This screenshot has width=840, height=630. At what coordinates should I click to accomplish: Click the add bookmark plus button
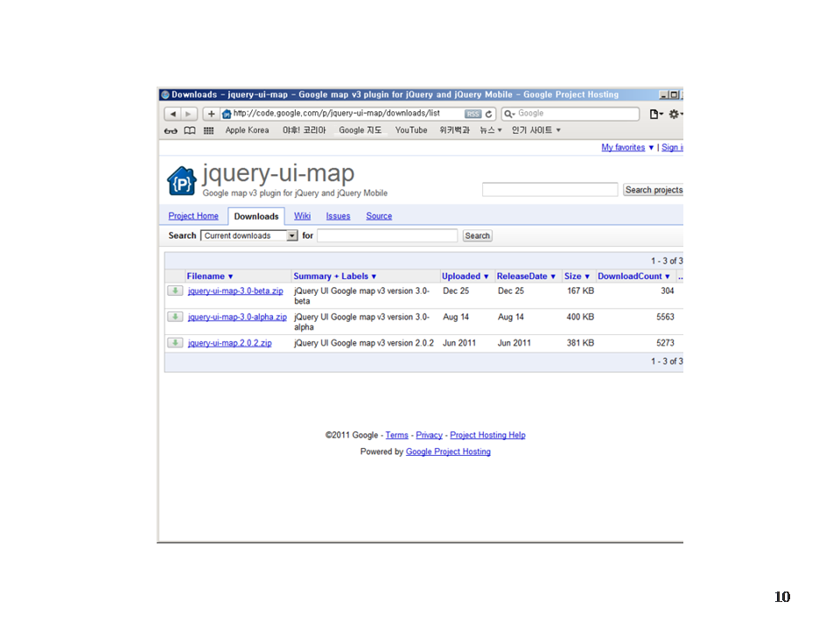click(211, 114)
